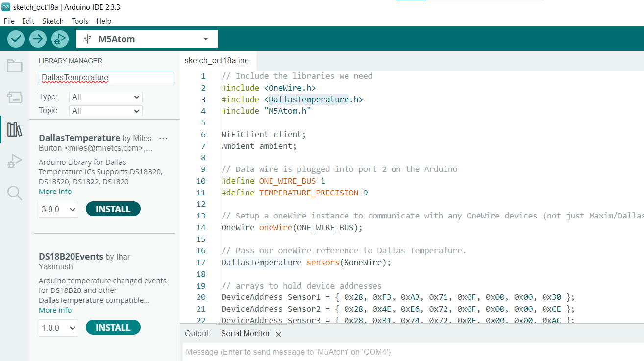The height and width of the screenshot is (361, 644).
Task: Open the Topic filter dropdown
Action: tap(106, 111)
